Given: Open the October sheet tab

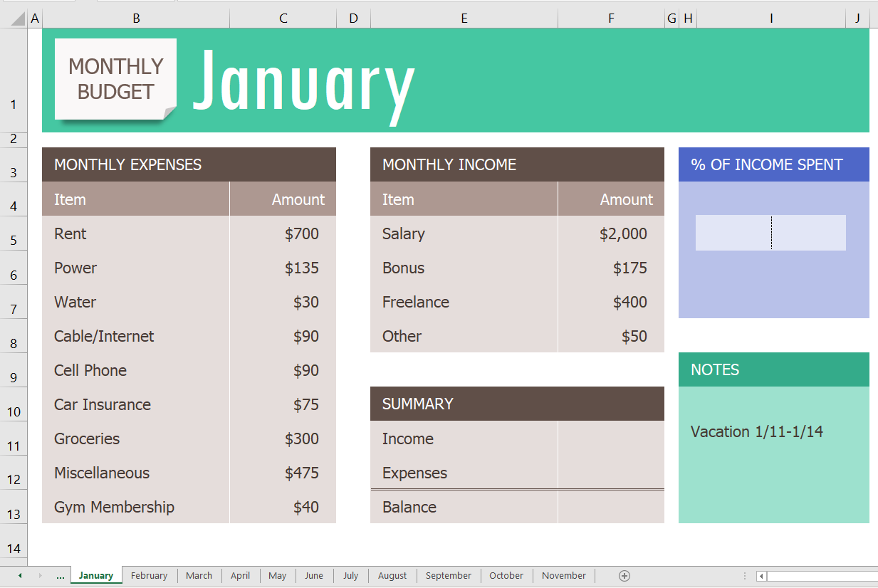Looking at the screenshot, I should 506,576.
